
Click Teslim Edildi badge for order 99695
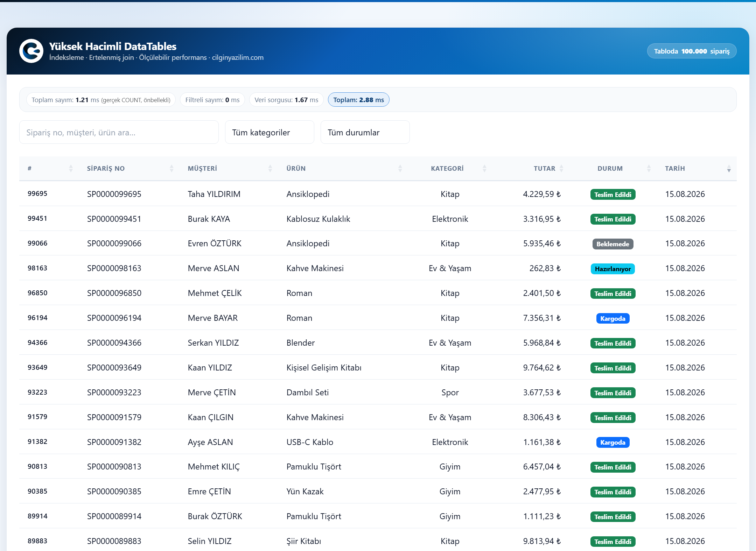[x=612, y=195]
